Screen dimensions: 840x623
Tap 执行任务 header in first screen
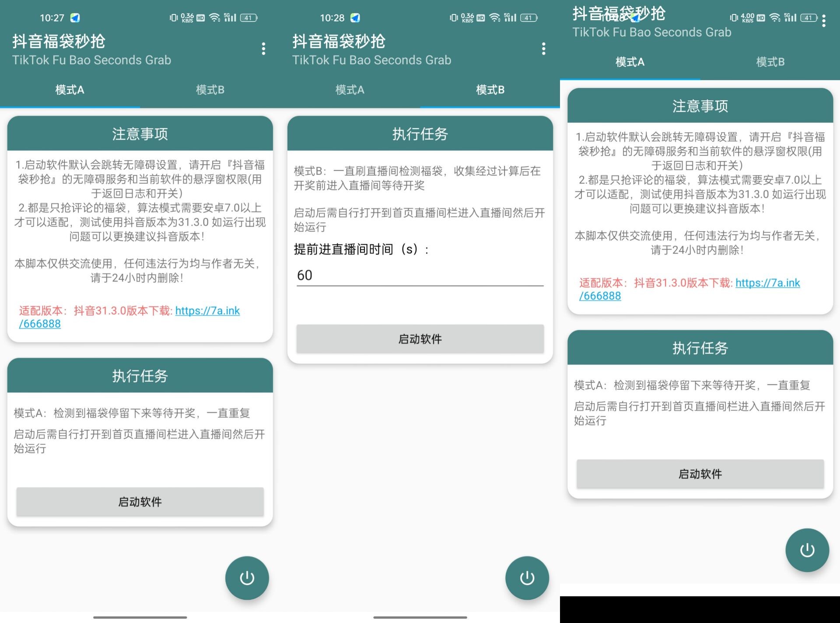(140, 376)
